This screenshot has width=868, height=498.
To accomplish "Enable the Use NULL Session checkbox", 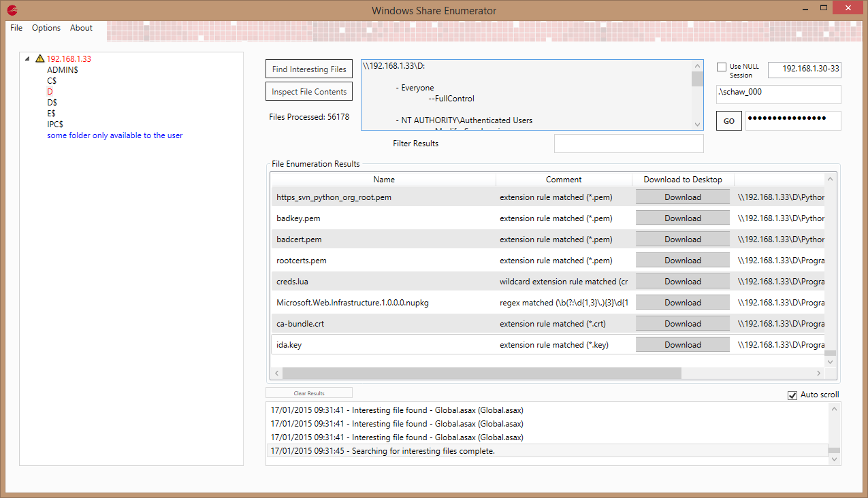I will click(x=722, y=66).
